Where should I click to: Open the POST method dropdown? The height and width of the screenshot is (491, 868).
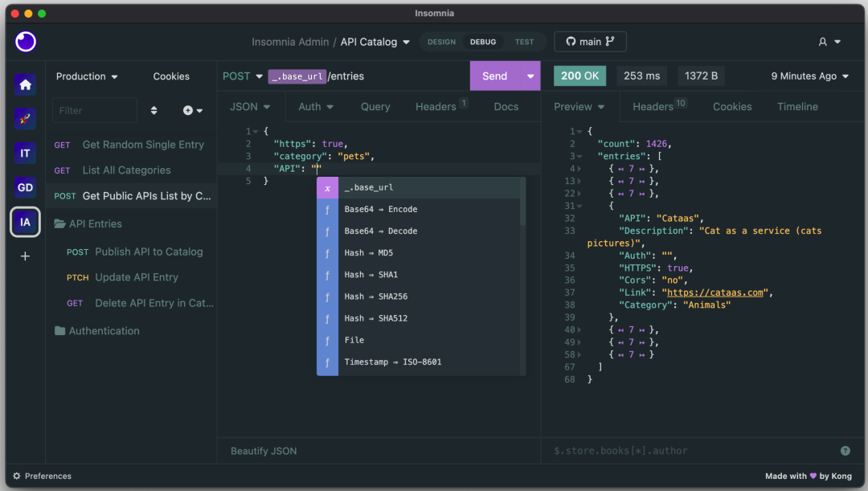(x=243, y=76)
